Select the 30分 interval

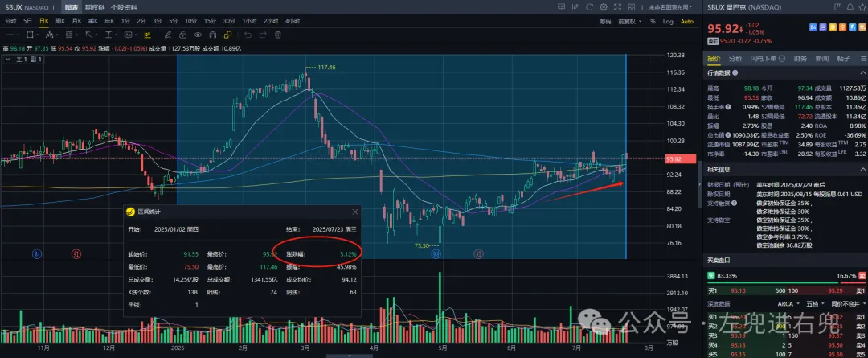coord(229,21)
